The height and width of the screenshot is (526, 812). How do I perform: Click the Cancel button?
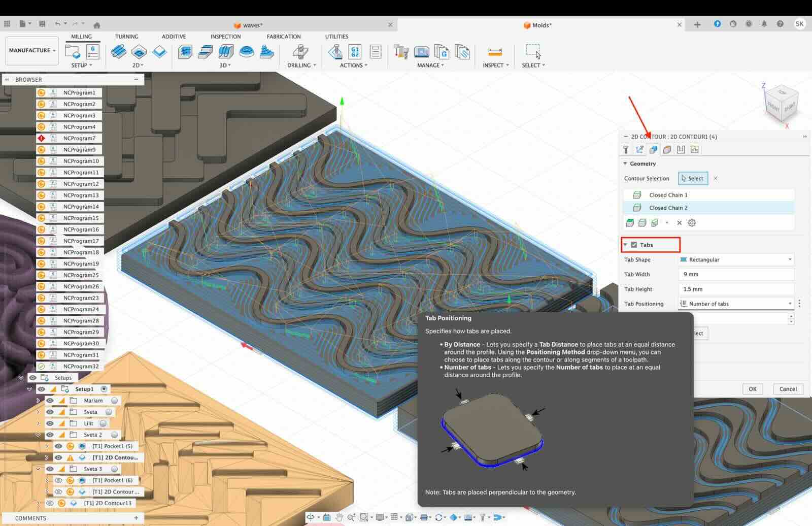point(788,389)
